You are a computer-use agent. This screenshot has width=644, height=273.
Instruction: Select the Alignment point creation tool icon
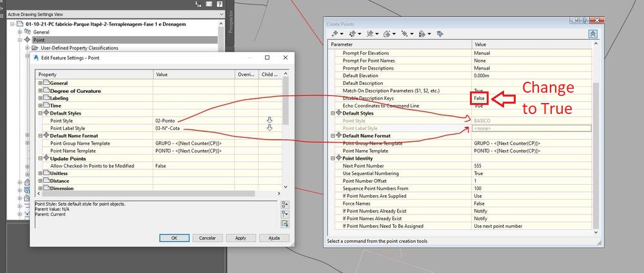370,33
